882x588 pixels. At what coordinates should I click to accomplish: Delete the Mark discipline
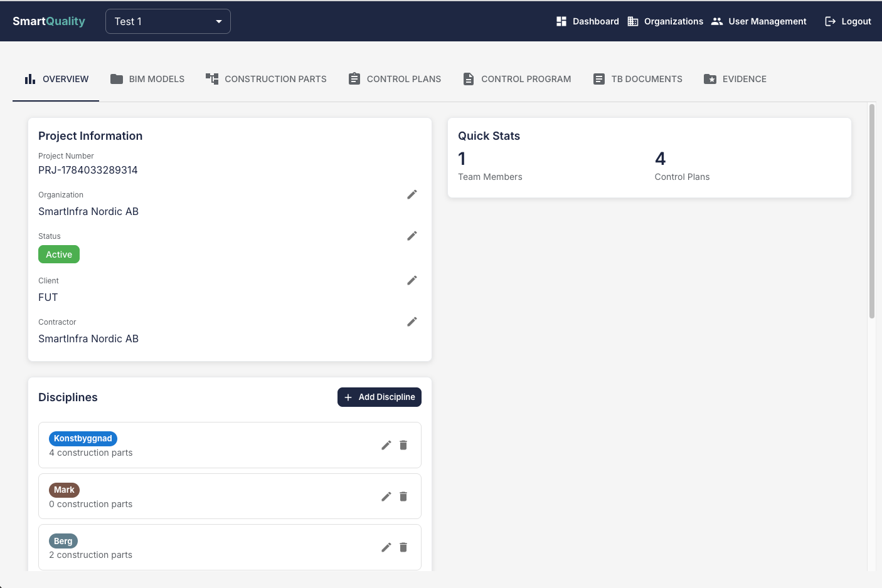click(403, 496)
